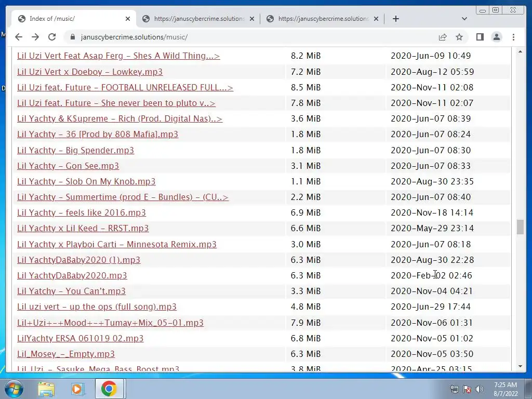Click the 4.8 MiB size cell
This screenshot has width=532, height=399.
point(305,307)
